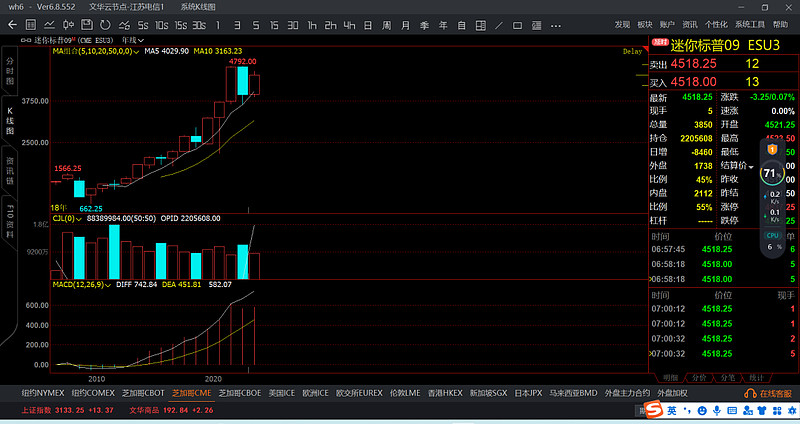
Task: Open the quote list table icon
Action: tap(31, 25)
